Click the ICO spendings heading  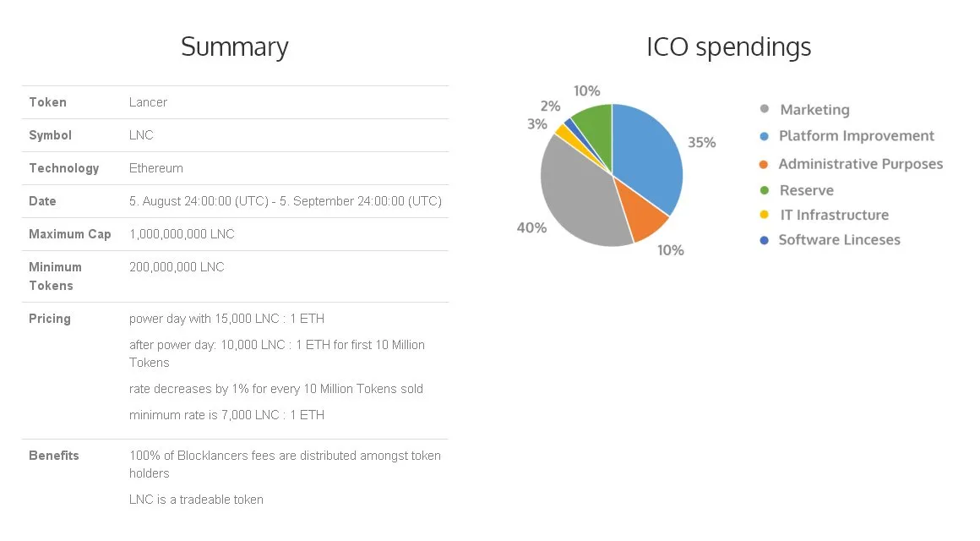[x=729, y=46]
